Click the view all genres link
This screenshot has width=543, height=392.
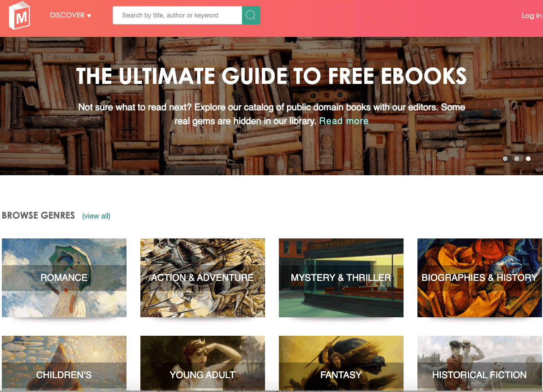tap(96, 216)
